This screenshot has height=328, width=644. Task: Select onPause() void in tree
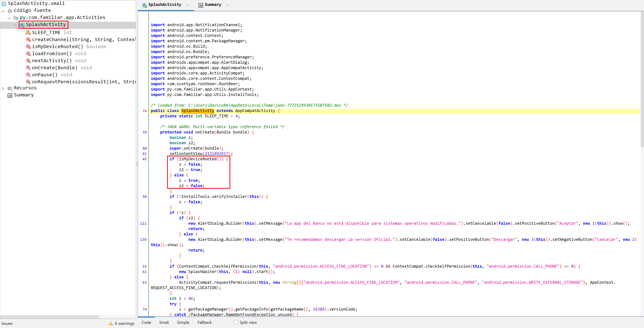52,75
